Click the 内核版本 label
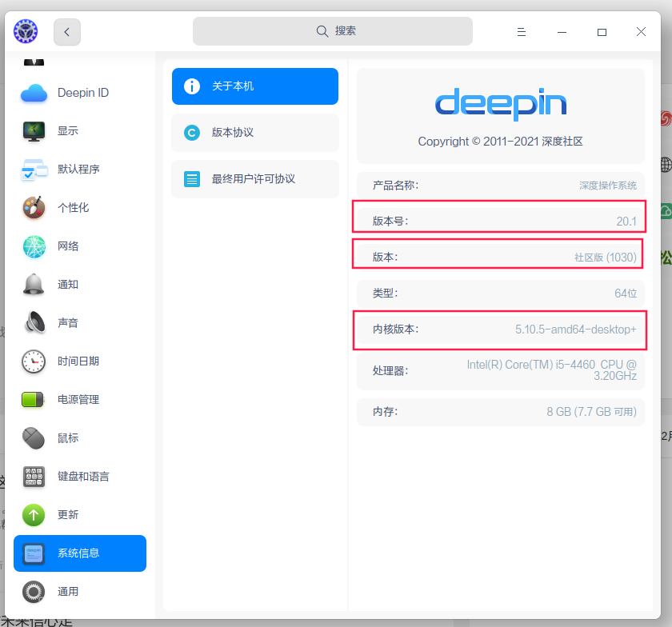 395,329
